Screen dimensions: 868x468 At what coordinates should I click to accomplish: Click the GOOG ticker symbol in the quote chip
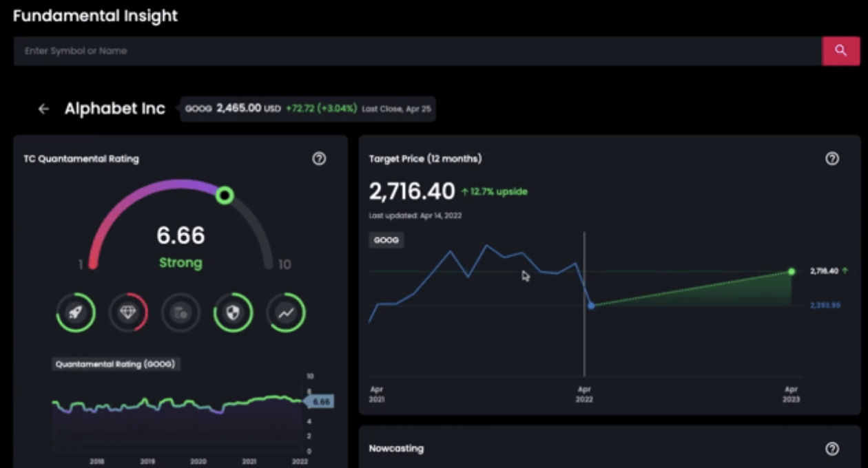(x=198, y=109)
